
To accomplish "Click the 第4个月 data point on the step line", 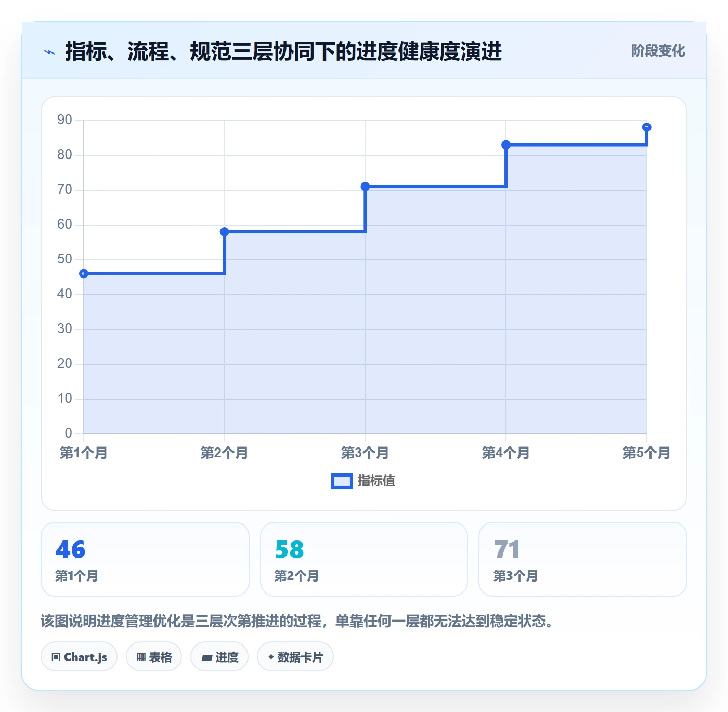I will coord(506,145).
